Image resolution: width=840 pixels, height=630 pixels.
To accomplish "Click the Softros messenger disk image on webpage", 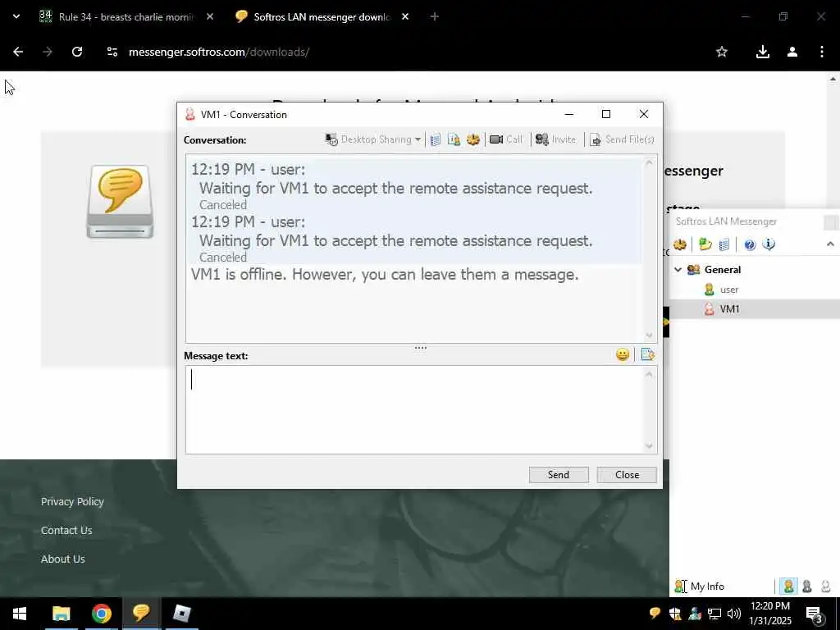I will [120, 202].
